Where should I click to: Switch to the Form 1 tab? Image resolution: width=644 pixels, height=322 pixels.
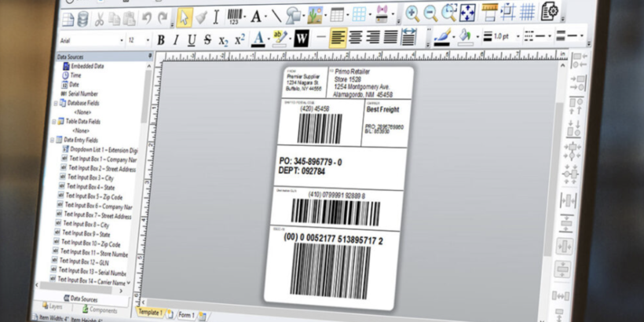click(x=185, y=316)
